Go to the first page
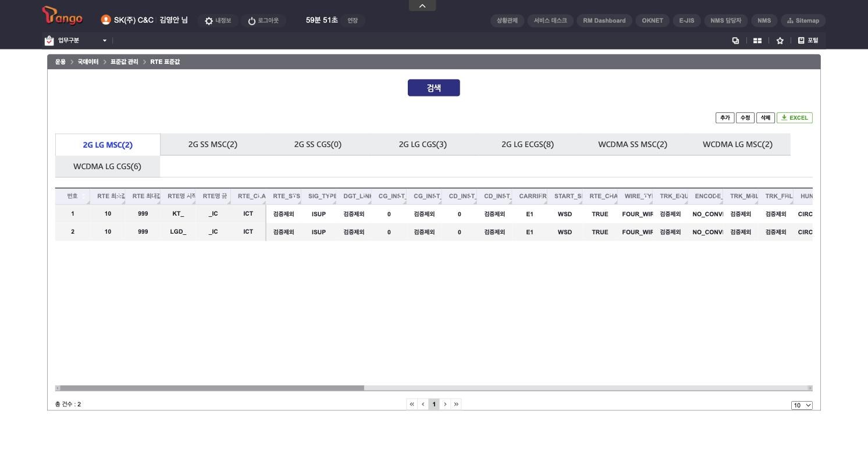Image resolution: width=868 pixels, height=472 pixels. [412, 404]
